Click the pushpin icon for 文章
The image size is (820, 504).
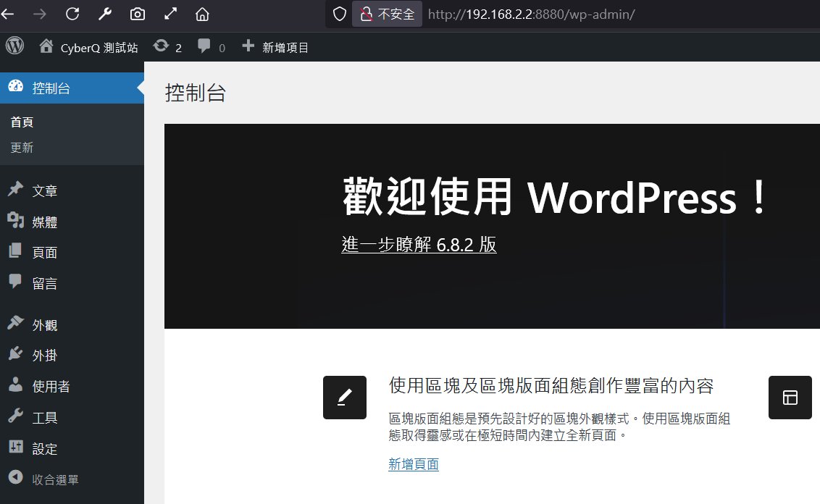coord(16,189)
